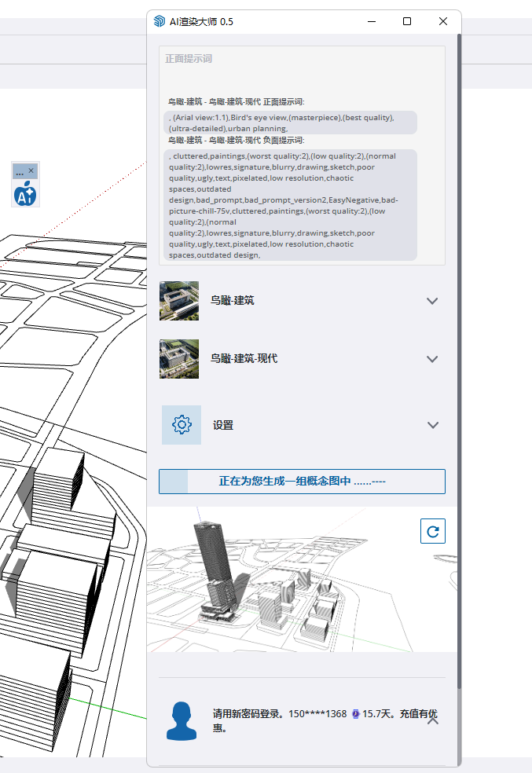Click the negative prompt text block
532x773 pixels.
[x=292, y=205]
